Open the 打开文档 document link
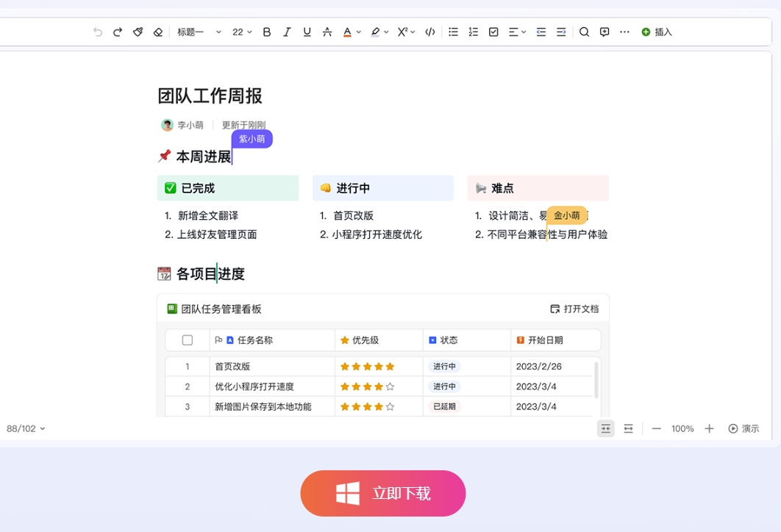The width and height of the screenshot is (781, 532). pos(575,309)
